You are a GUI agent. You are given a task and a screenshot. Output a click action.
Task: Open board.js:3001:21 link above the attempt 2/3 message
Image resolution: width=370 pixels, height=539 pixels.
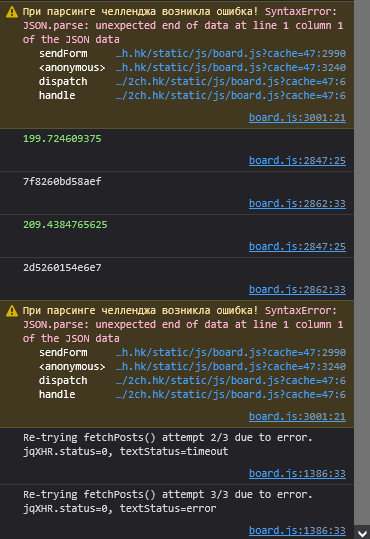click(297, 417)
